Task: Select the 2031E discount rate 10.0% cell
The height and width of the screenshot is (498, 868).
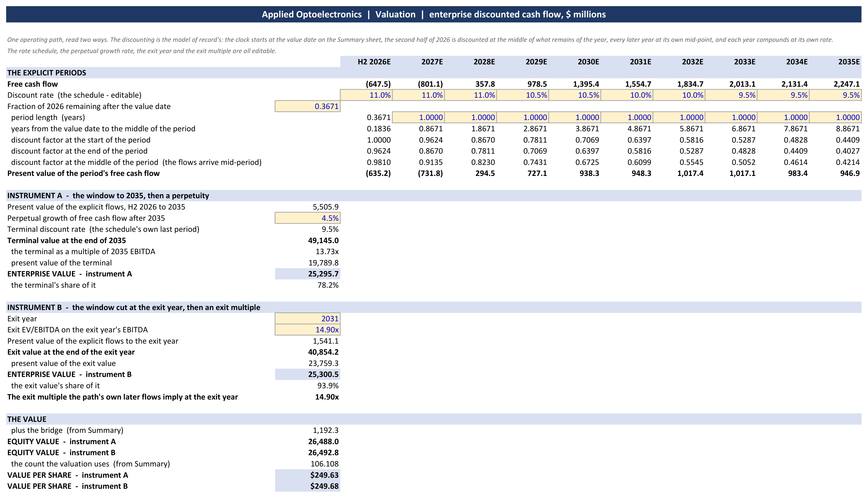Action: click(627, 95)
